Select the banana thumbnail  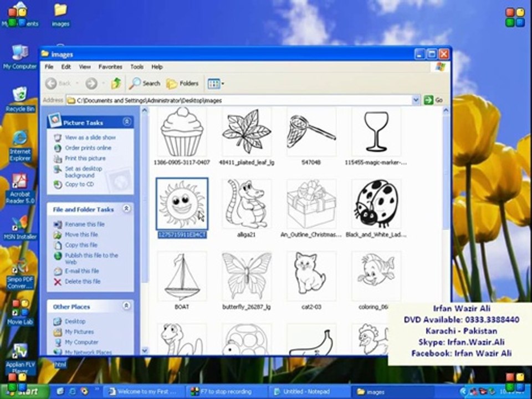(x=311, y=339)
